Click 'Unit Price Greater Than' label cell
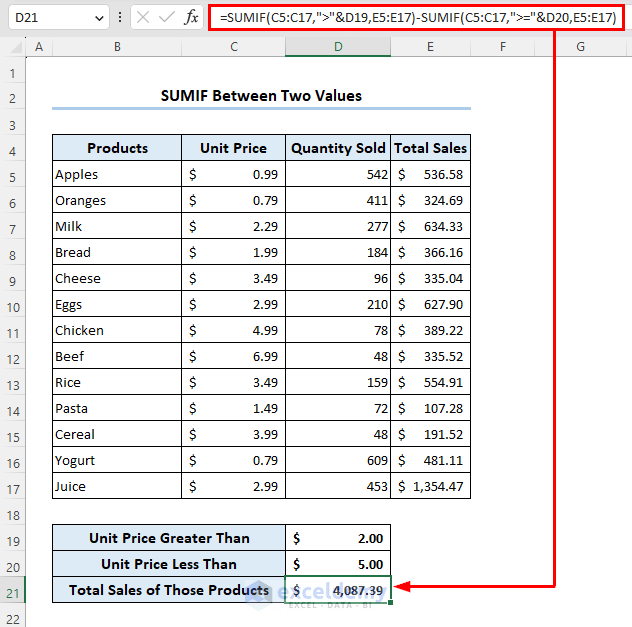Screen dimensions: 632x627 point(169,538)
